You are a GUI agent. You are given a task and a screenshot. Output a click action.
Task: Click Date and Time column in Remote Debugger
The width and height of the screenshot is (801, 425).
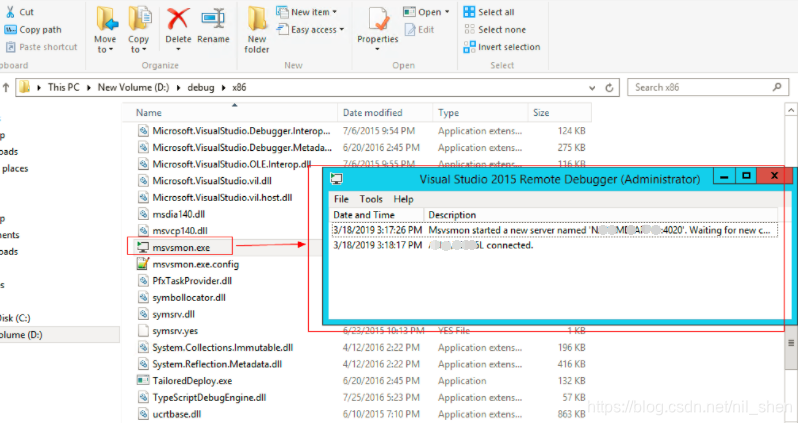coord(376,215)
